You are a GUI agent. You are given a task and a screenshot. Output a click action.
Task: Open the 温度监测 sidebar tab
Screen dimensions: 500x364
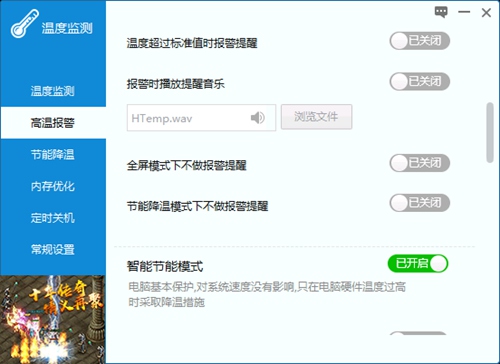click(x=53, y=91)
